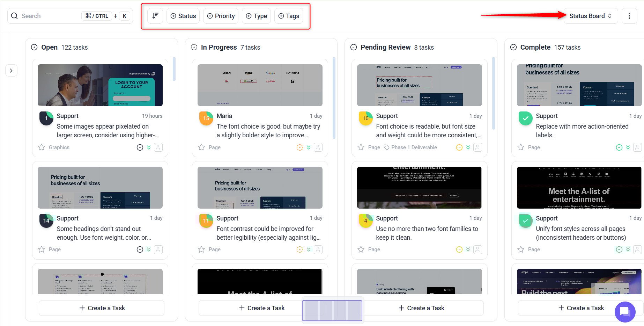Screen dimensions: 644x326
Task: Click the Phase 1 Deliverable tag
Action: click(x=410, y=147)
